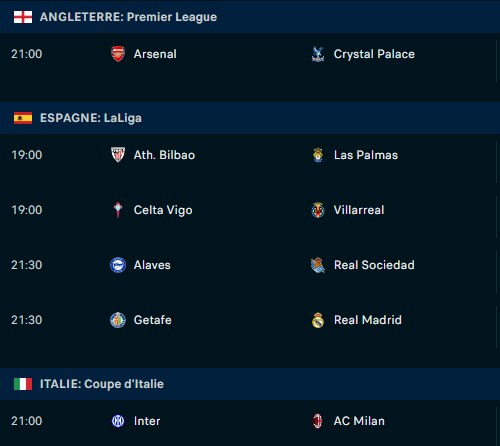Open the ITALIE: Coupe d'Italie header
Viewport: 500px width, 446px height.
[x=250, y=384]
